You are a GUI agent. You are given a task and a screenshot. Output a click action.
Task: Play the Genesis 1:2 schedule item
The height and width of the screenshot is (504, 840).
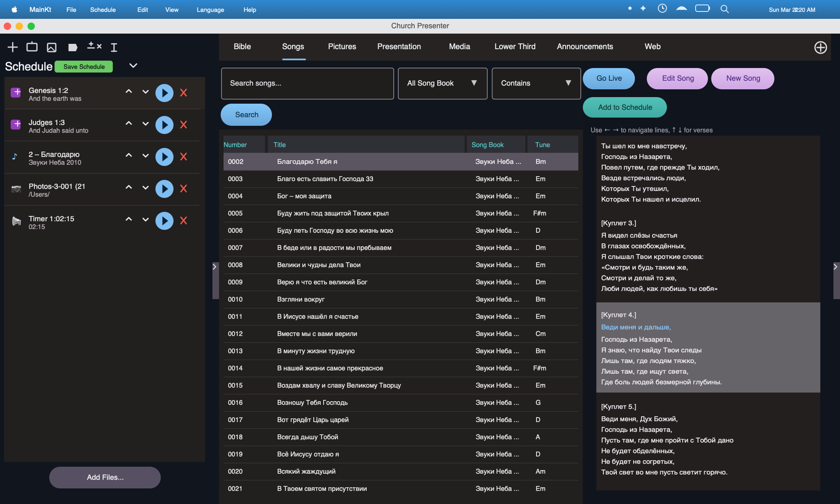pyautogui.click(x=164, y=93)
